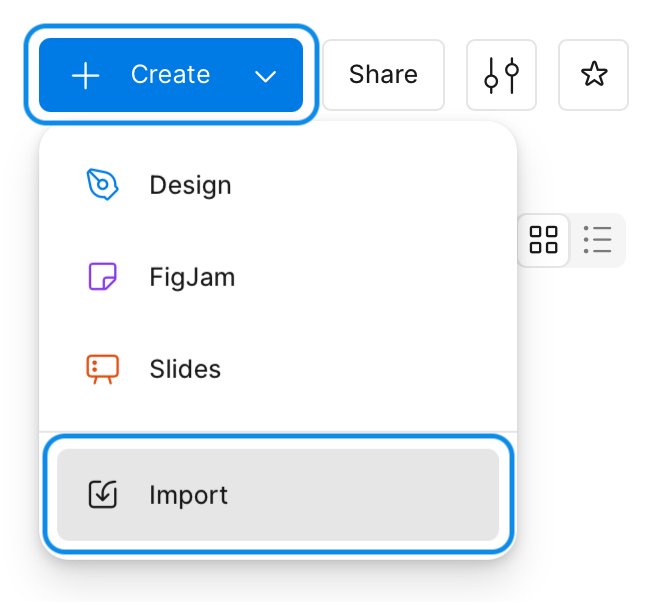Viewport: 660px width, 602px height.
Task: Click the purple FigJam sticky note icon
Action: (102, 277)
